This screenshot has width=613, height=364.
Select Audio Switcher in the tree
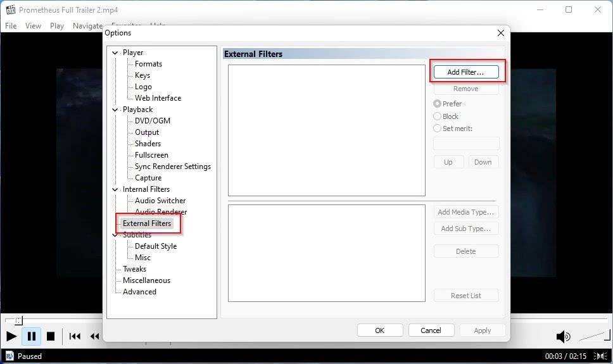pos(160,201)
